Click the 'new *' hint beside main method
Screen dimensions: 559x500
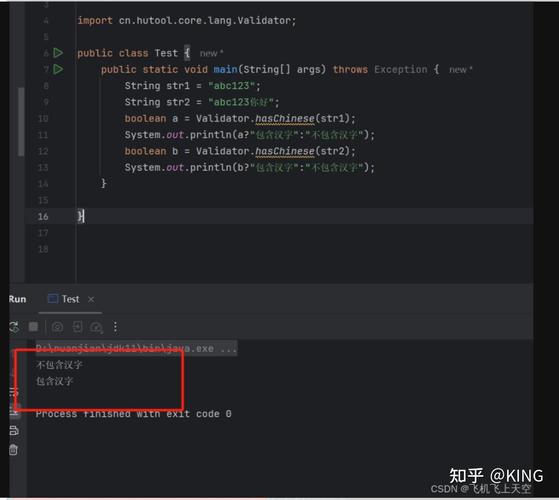pos(461,69)
